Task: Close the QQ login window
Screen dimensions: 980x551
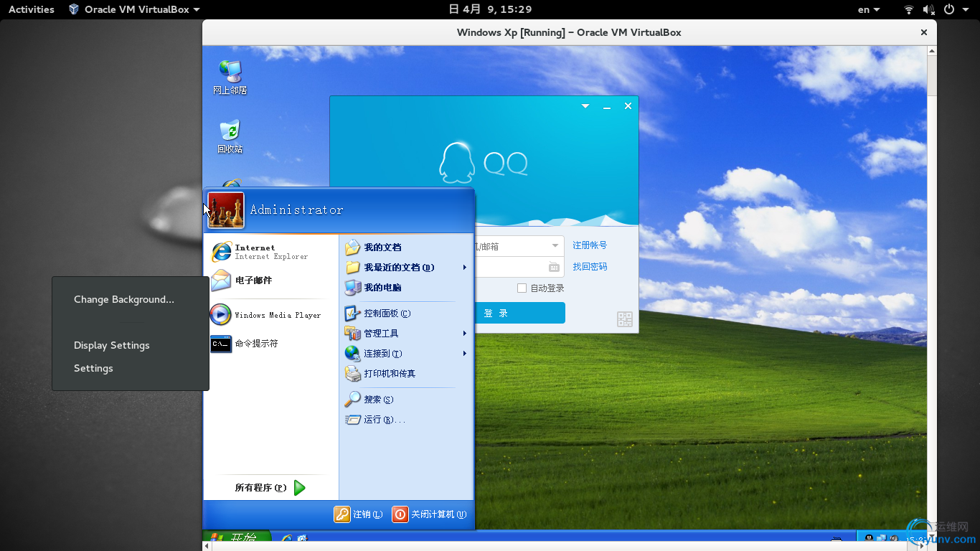Action: (x=628, y=106)
